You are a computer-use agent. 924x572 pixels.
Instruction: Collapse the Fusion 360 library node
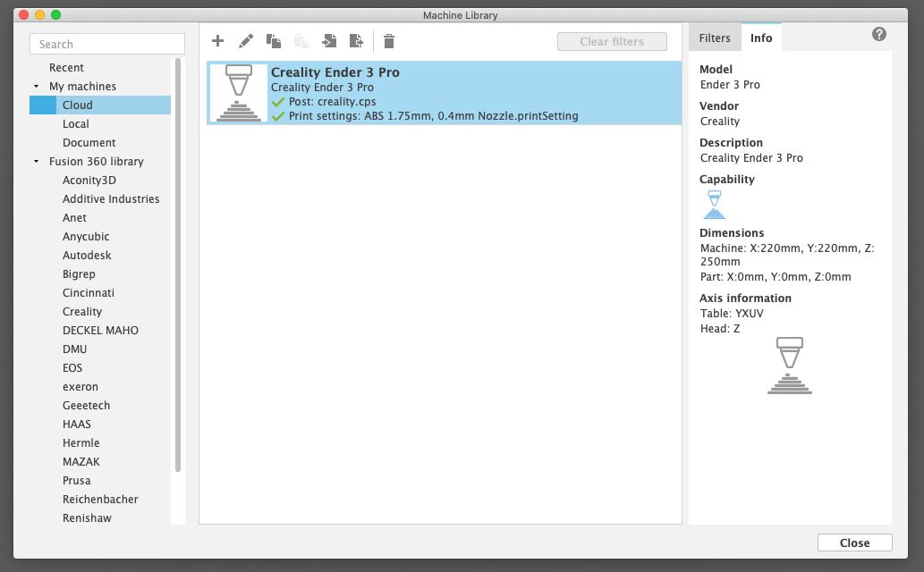click(x=37, y=162)
